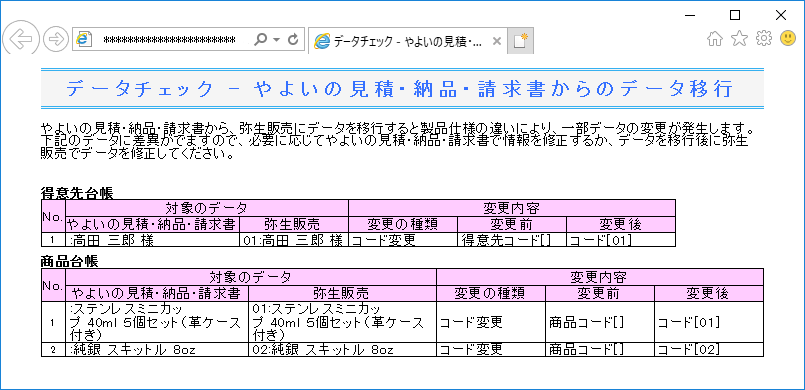805x390 pixels.
Task: Click the 02:純銀 スキットル 8oz cell
Action: tap(342, 350)
